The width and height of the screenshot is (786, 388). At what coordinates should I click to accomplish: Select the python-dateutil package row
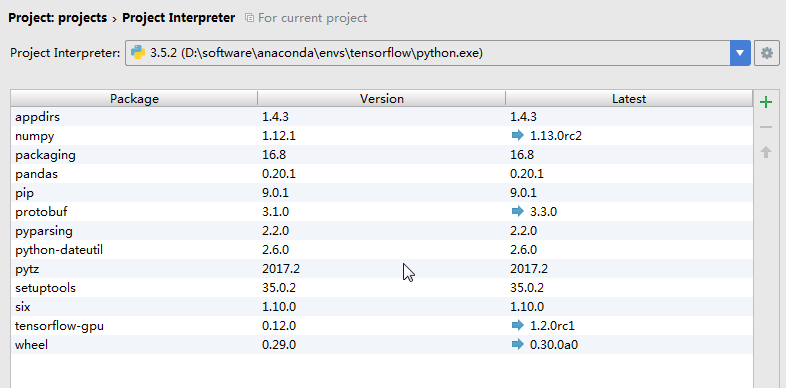click(381, 250)
